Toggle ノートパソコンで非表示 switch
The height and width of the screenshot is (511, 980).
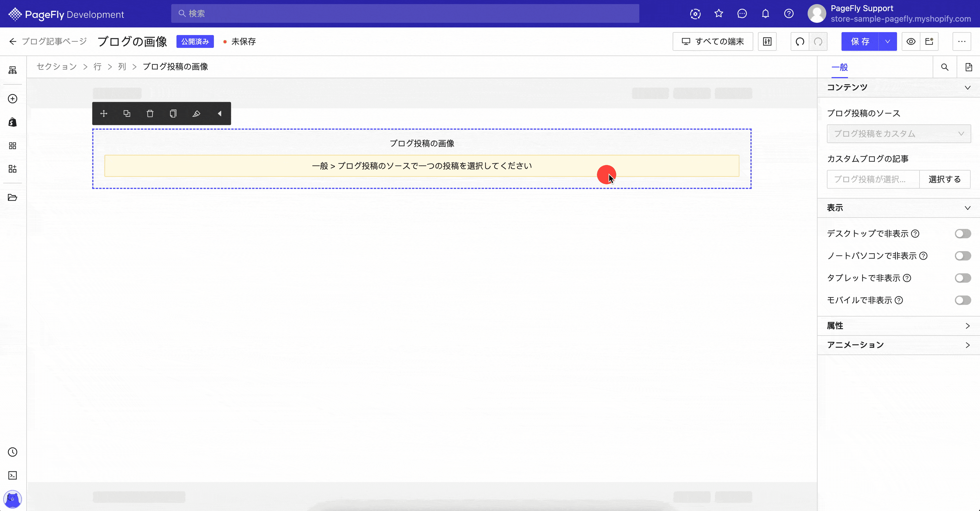pyautogui.click(x=963, y=256)
